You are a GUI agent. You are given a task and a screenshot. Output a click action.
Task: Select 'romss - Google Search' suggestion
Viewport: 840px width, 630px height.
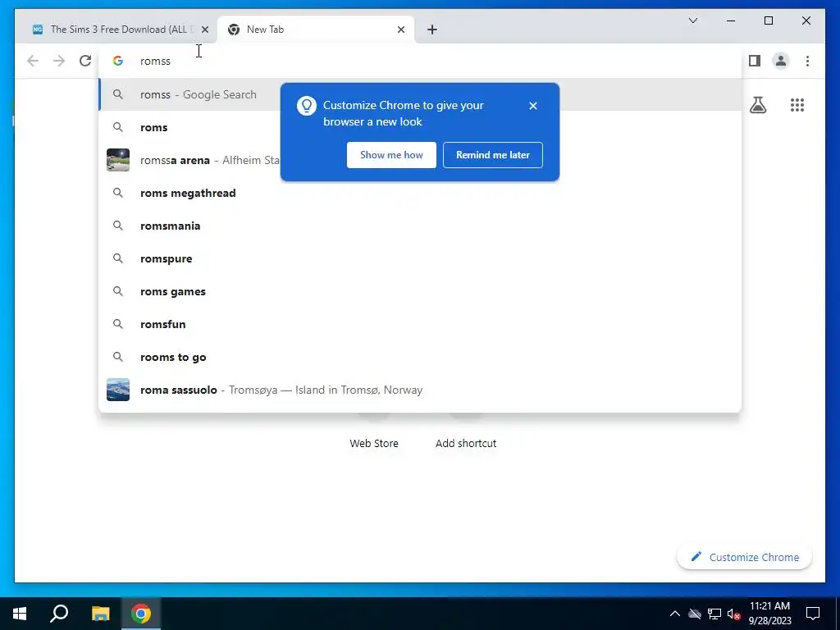(420, 94)
